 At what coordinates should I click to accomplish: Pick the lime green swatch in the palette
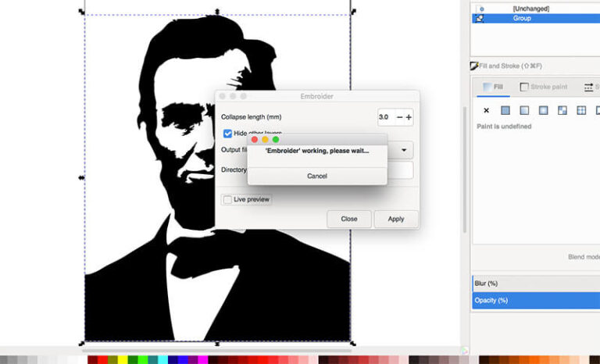(x=143, y=360)
